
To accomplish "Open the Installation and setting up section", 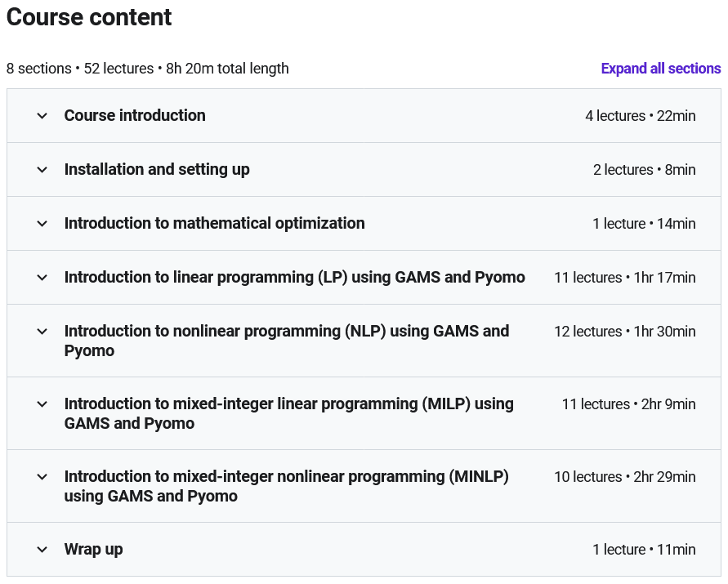I will point(157,170).
